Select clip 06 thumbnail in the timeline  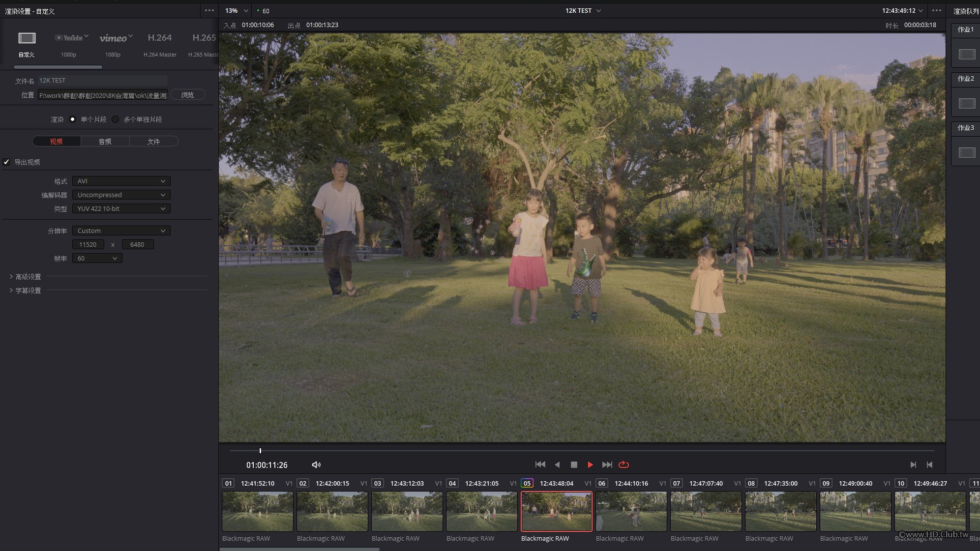(631, 511)
